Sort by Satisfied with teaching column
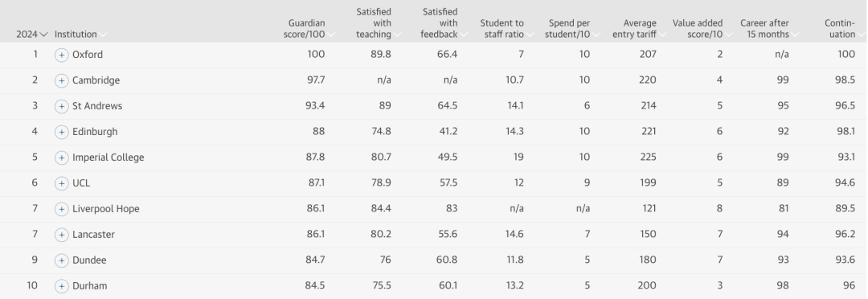The image size is (868, 299). point(378,23)
